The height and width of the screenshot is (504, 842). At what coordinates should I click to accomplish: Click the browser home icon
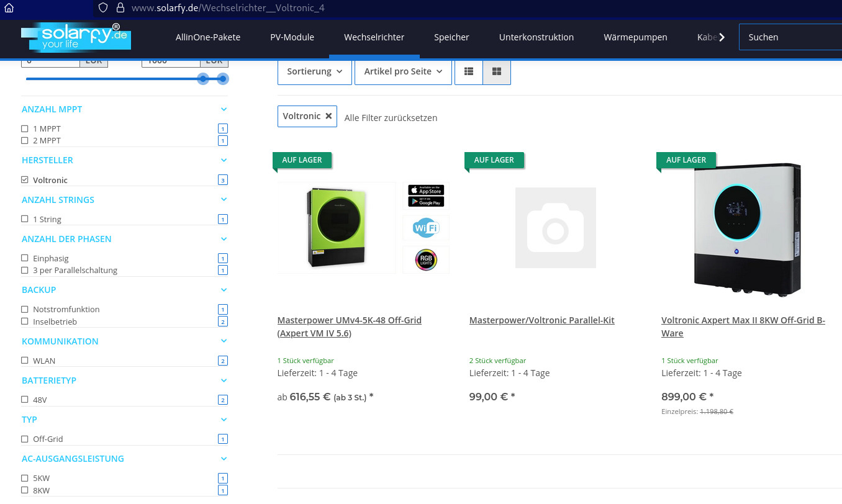pos(9,8)
